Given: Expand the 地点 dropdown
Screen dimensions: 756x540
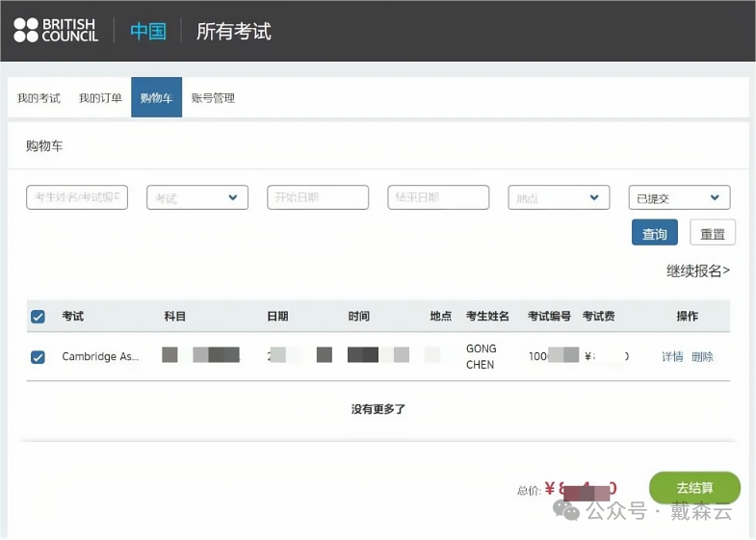Looking at the screenshot, I should (559, 197).
